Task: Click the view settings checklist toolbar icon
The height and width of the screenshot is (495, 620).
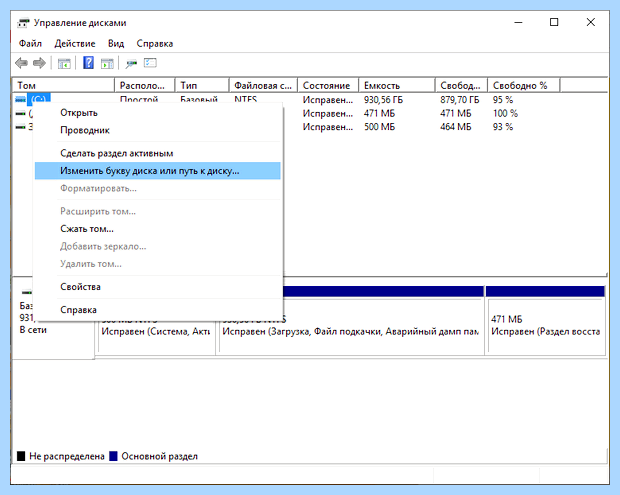Action: click(x=150, y=62)
